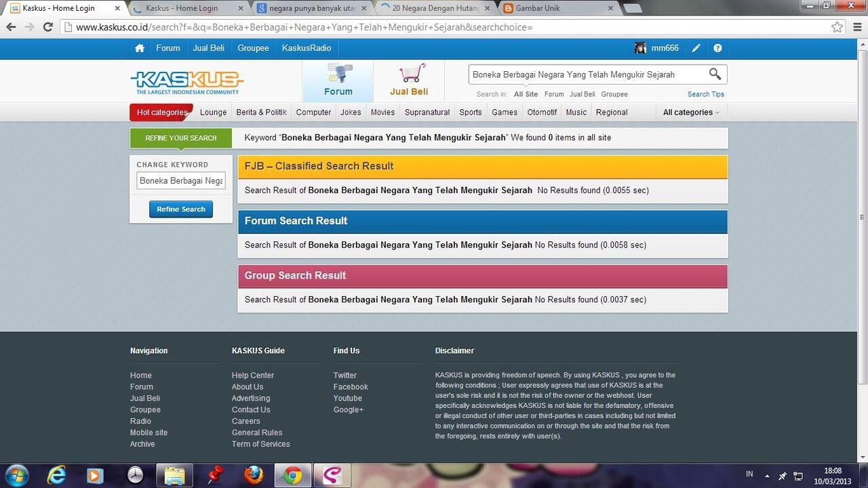This screenshot has width=868, height=488.
Task: Open the help question mark icon
Action: 717,48
